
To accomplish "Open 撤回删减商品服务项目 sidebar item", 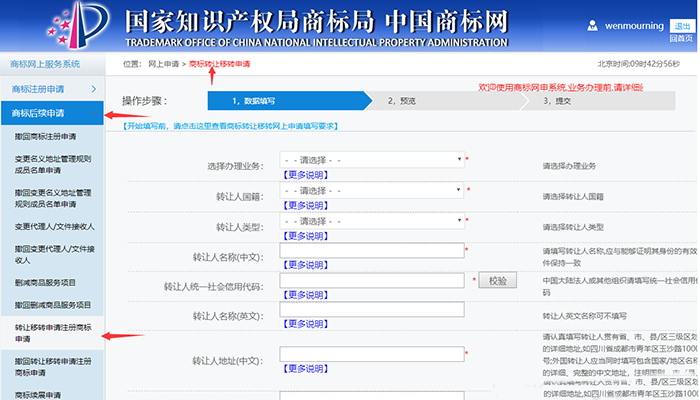I will point(53,305).
